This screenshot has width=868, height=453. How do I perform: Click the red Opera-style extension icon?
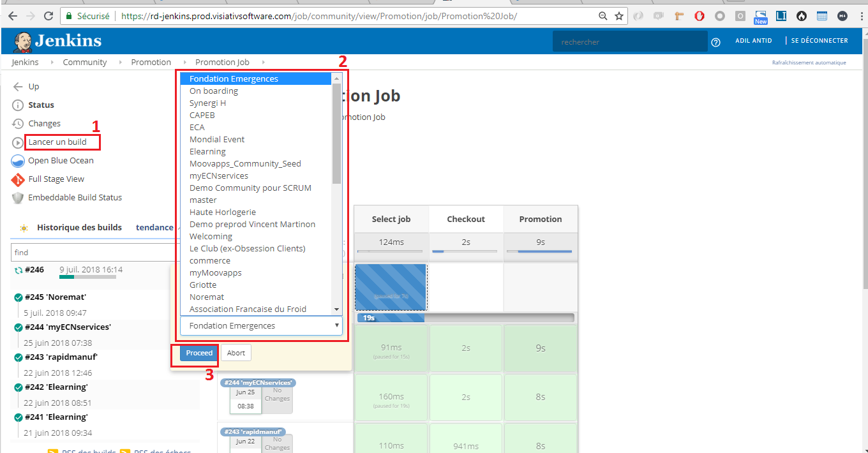coord(700,16)
